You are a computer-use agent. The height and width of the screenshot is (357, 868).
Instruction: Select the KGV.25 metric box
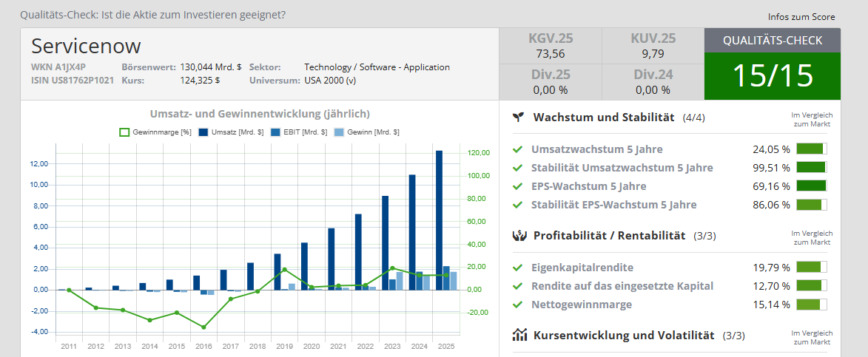click(x=551, y=46)
